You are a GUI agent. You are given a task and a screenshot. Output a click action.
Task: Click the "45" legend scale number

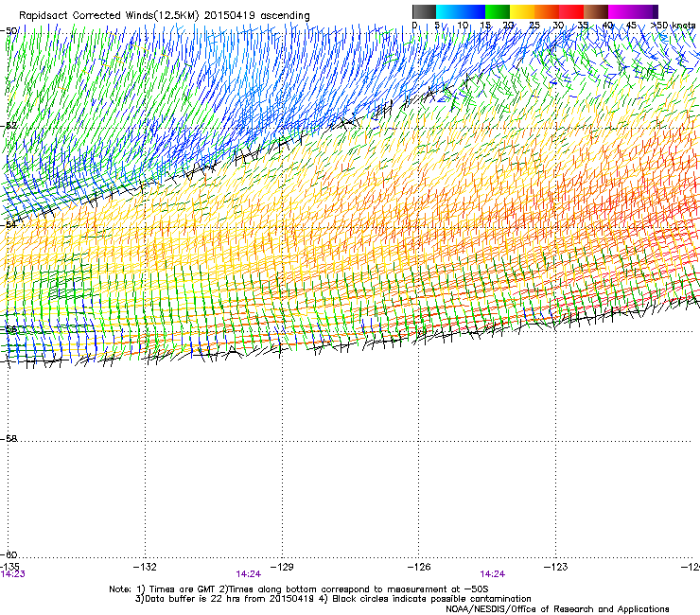(x=631, y=26)
